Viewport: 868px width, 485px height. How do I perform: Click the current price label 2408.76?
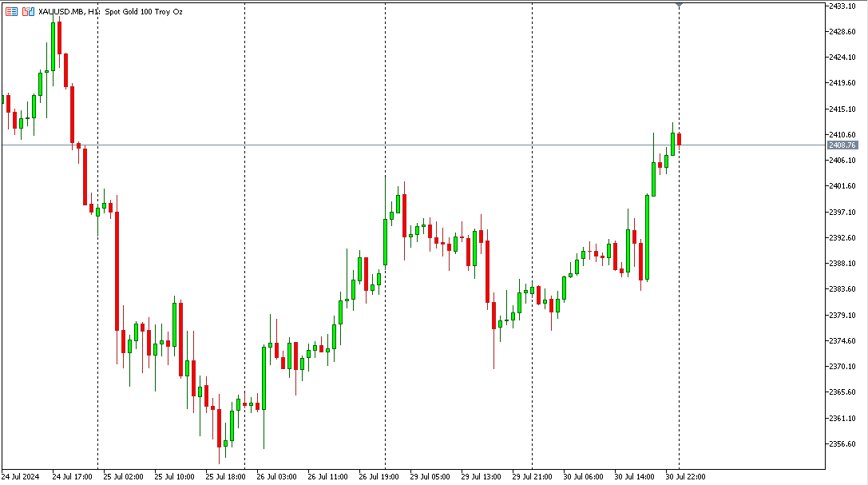842,145
